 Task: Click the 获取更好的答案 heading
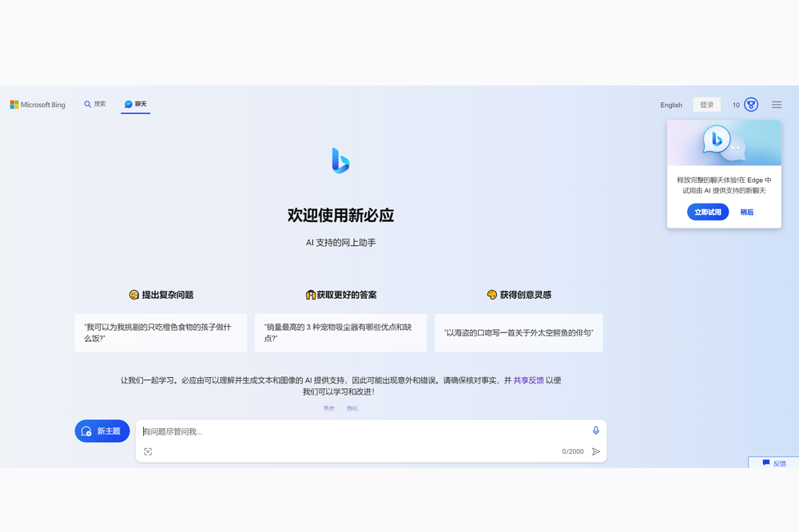point(341,295)
